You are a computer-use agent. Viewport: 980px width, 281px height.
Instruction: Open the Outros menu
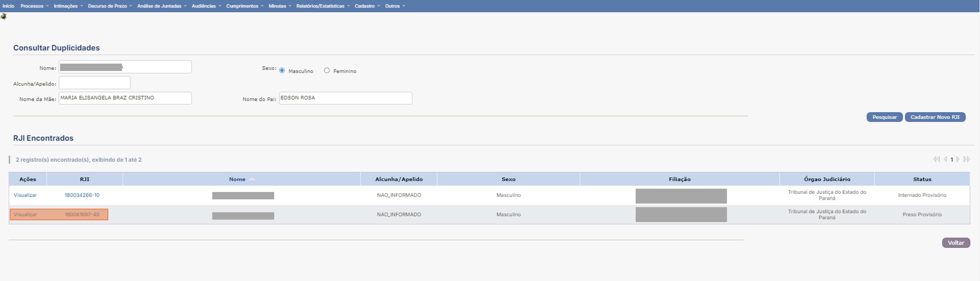click(395, 6)
